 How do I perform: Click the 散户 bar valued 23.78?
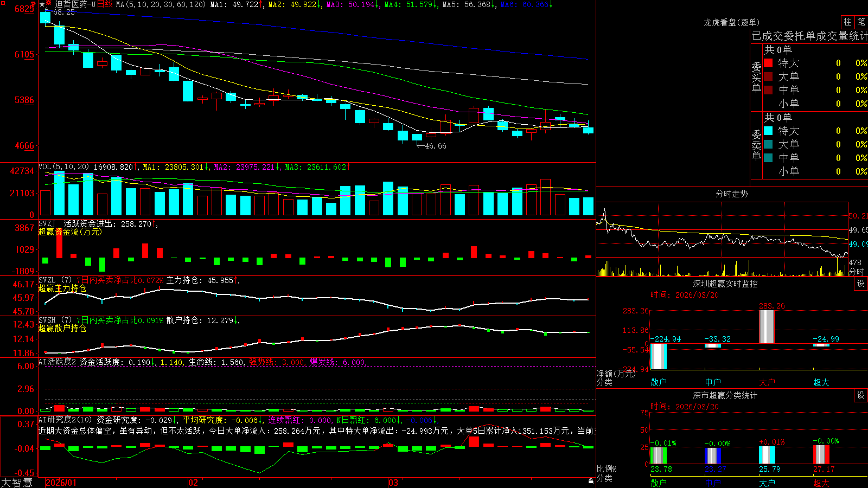[659, 455]
